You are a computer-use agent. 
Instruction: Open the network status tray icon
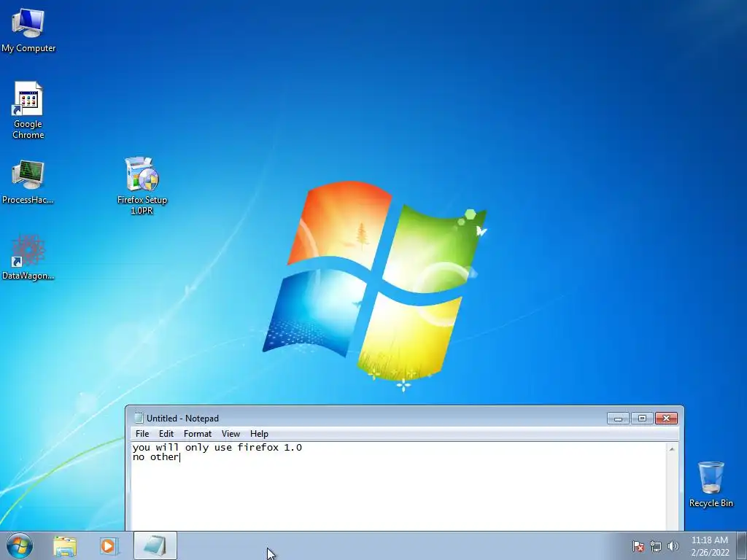(656, 546)
